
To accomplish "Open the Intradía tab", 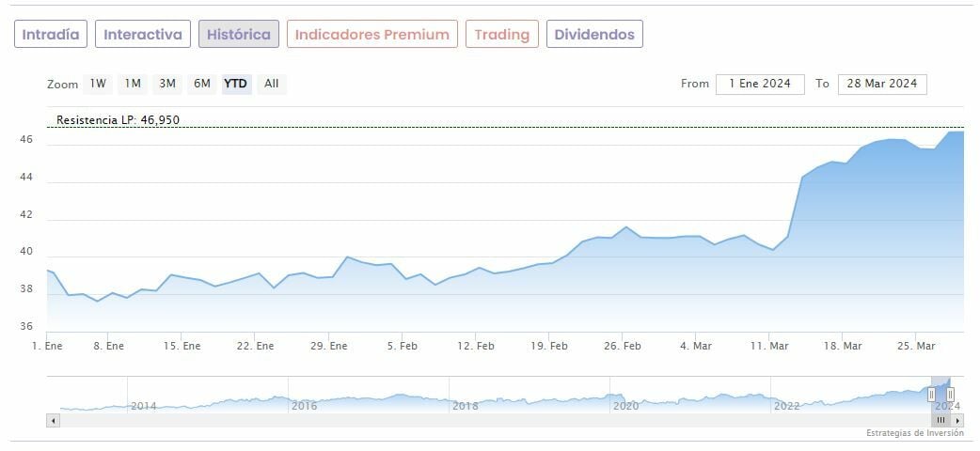I will (x=51, y=35).
